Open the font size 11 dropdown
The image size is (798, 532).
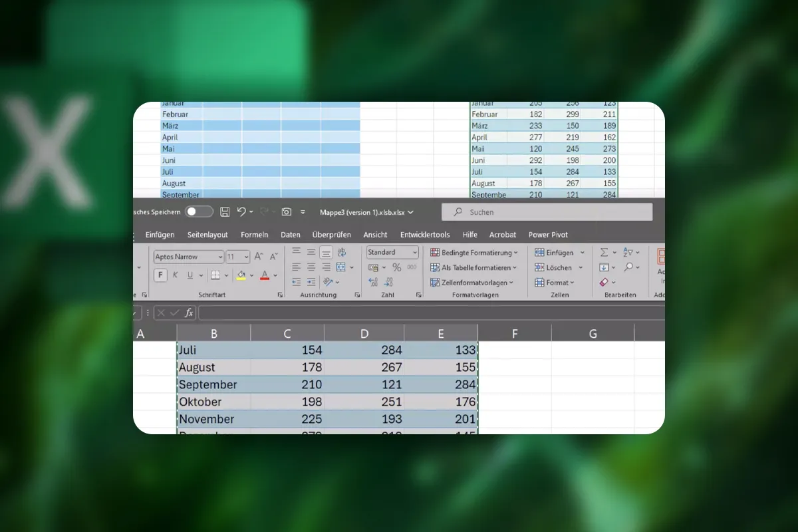(247, 257)
